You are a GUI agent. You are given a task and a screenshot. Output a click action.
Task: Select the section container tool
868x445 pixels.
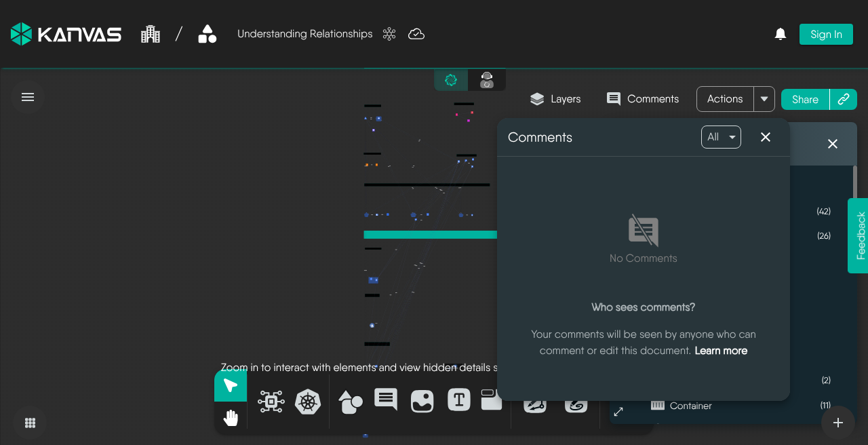(492, 400)
